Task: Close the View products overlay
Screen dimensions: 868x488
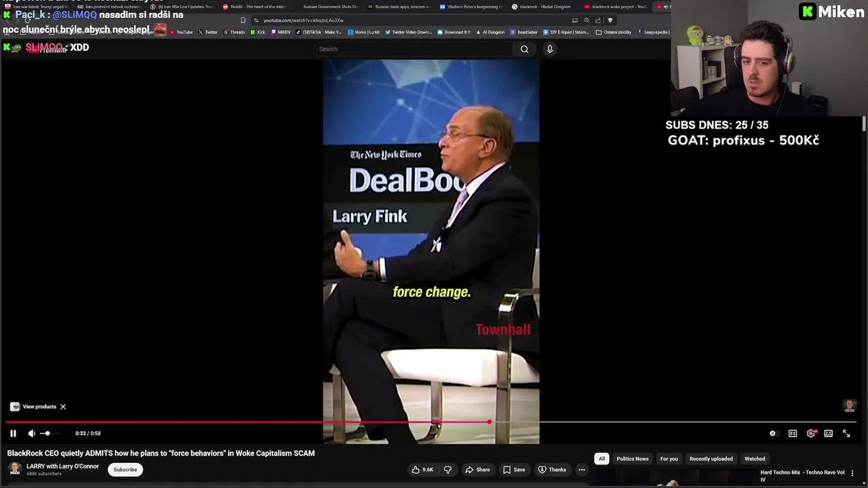Action: click(63, 407)
